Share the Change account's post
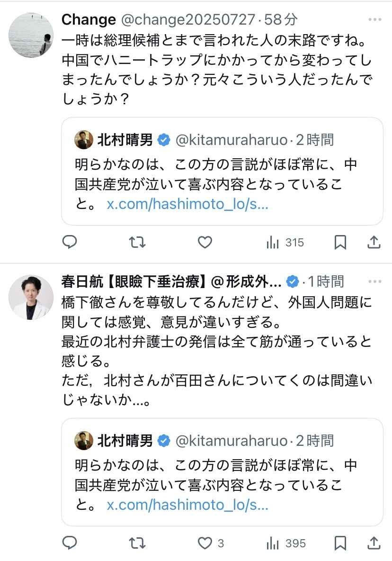Image resolution: width=392 pixels, height=561 pixels. [374, 243]
